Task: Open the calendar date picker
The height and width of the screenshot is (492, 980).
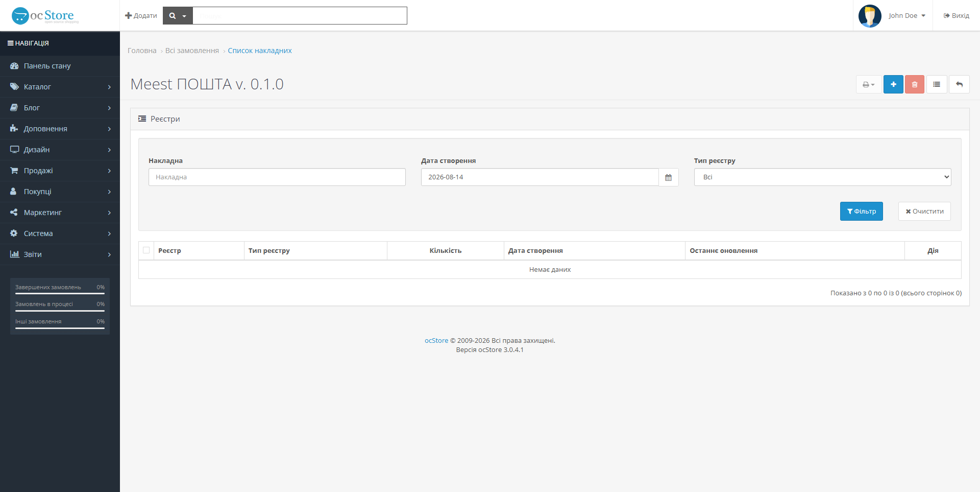Action: click(x=668, y=177)
